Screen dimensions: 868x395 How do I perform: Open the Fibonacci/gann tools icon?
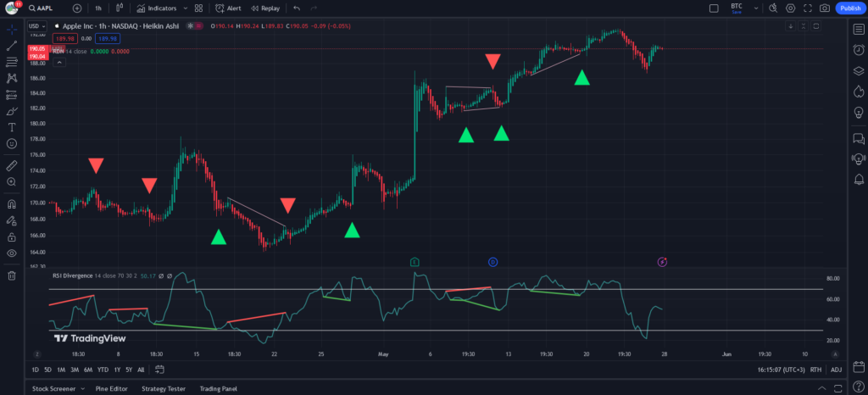pyautogui.click(x=12, y=63)
